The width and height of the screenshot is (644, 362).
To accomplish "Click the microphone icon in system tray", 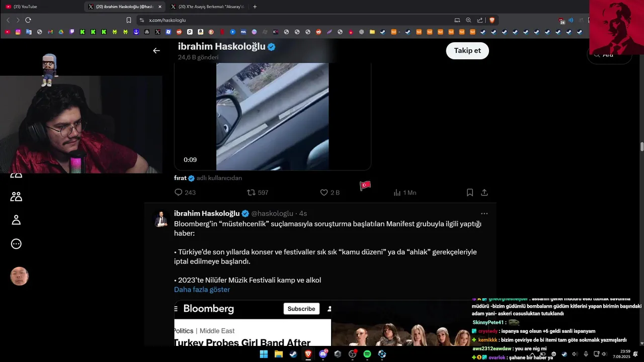I will [x=586, y=354].
